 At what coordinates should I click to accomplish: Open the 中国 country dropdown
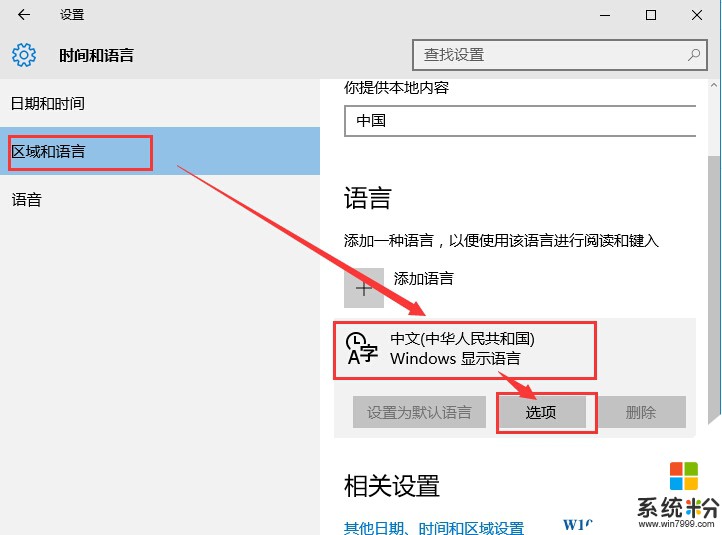click(x=520, y=121)
